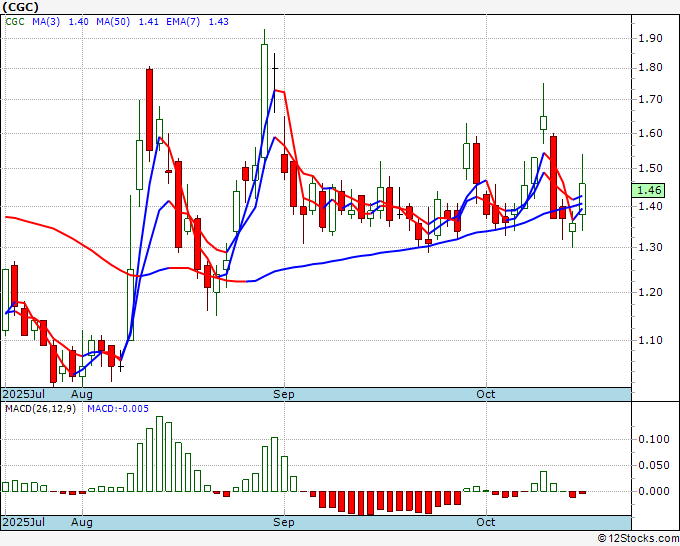Click 2025Jul on price chart date axis
The image size is (680, 546).
click(x=24, y=394)
